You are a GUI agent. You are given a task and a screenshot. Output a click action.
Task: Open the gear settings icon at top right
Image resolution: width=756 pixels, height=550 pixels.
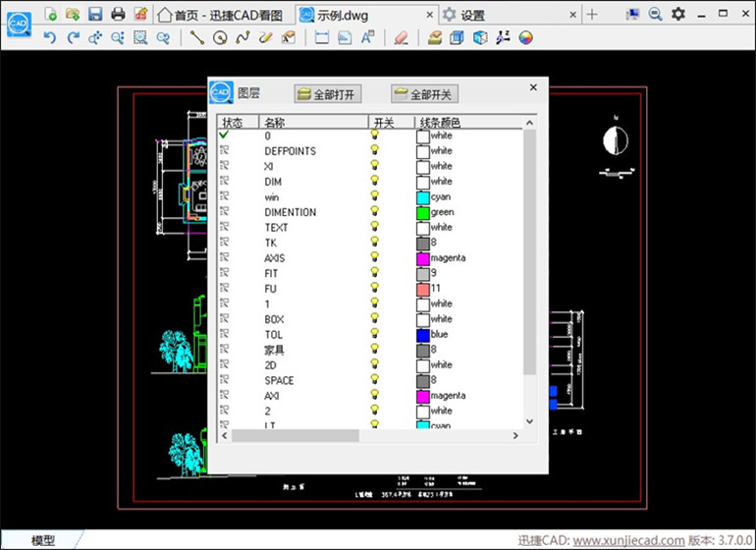[x=678, y=14]
